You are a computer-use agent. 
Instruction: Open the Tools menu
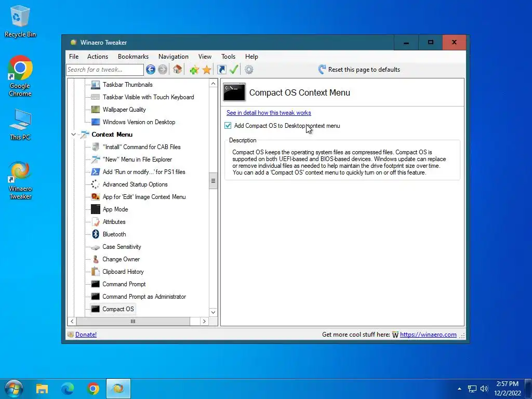coord(229,57)
